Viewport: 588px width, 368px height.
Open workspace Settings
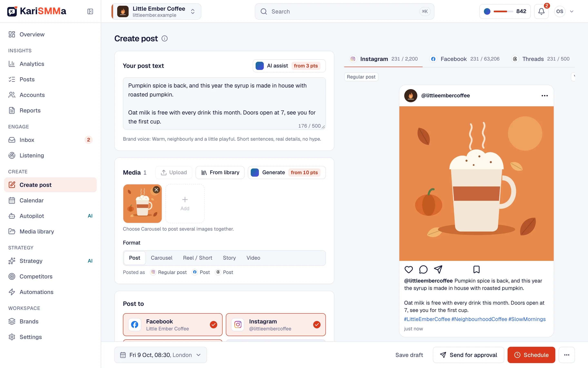[50, 337]
